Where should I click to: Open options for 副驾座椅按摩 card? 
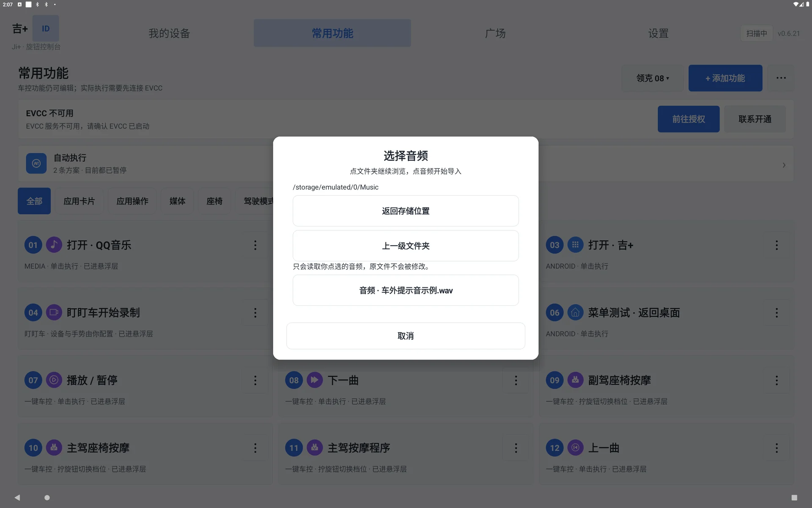click(x=776, y=381)
